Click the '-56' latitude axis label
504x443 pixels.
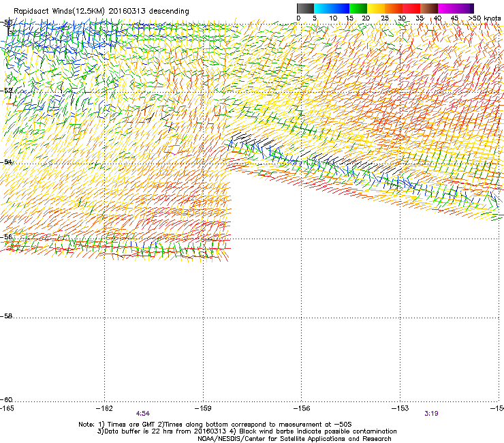[x=6, y=237]
